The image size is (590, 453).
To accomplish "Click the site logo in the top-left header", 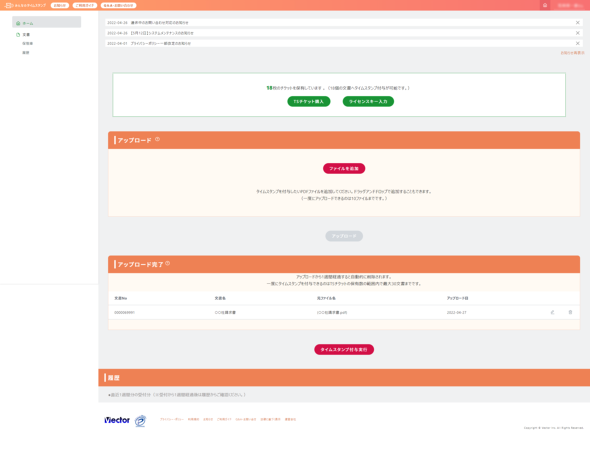I will 25,5.
